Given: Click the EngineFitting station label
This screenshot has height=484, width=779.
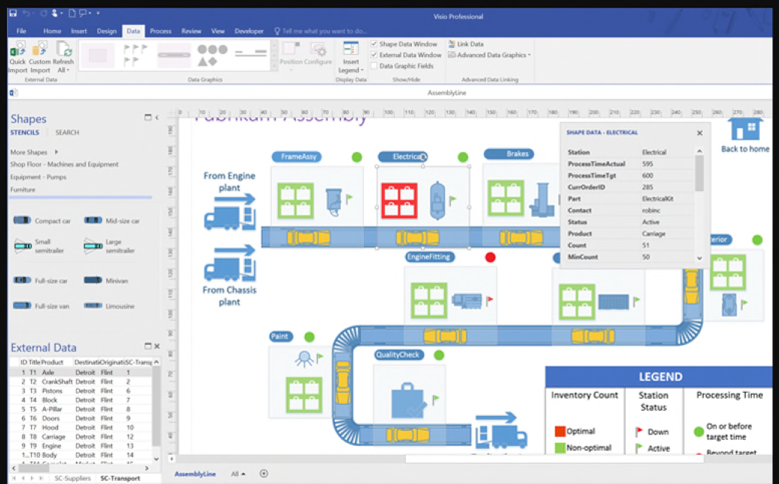Looking at the screenshot, I should point(429,257).
